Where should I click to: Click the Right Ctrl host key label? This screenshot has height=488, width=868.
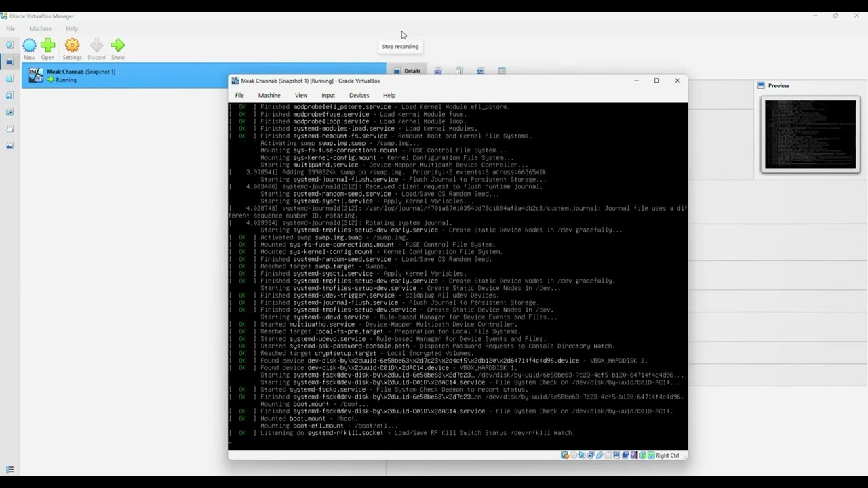click(667, 455)
